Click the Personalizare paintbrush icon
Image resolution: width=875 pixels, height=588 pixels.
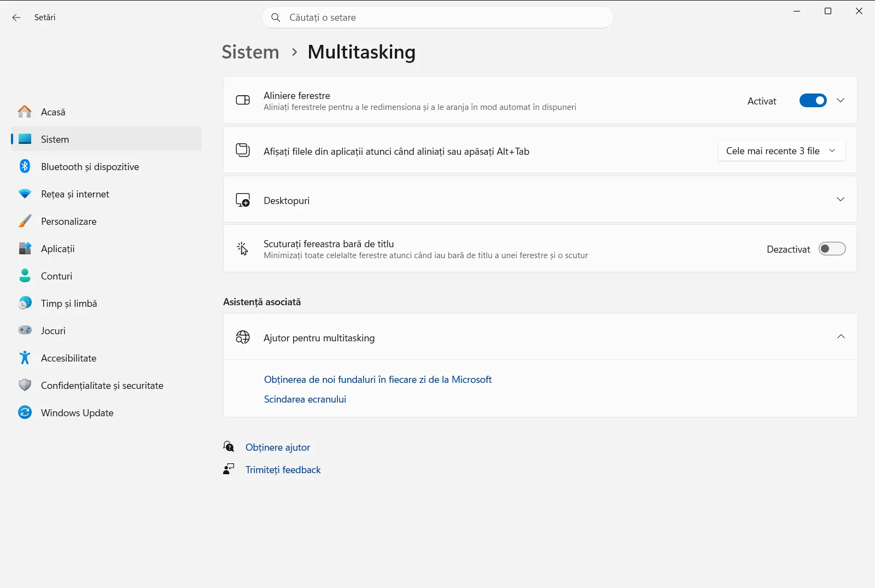click(25, 221)
